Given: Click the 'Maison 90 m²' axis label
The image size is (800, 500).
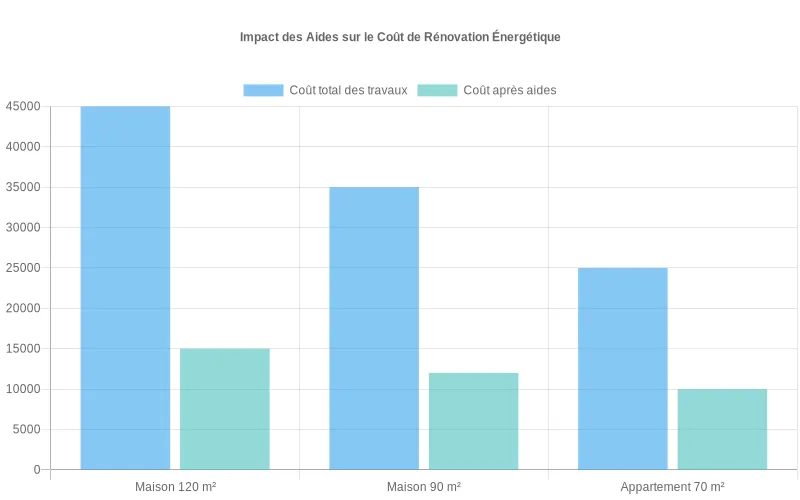Looking at the screenshot, I should click(x=424, y=487).
